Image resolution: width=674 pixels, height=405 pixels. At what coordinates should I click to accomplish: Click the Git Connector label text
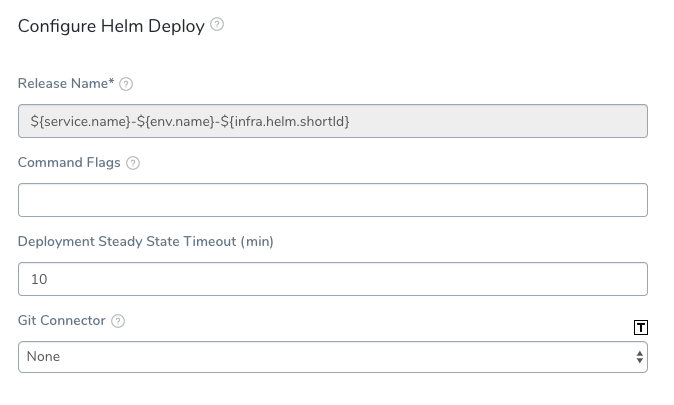point(61,321)
